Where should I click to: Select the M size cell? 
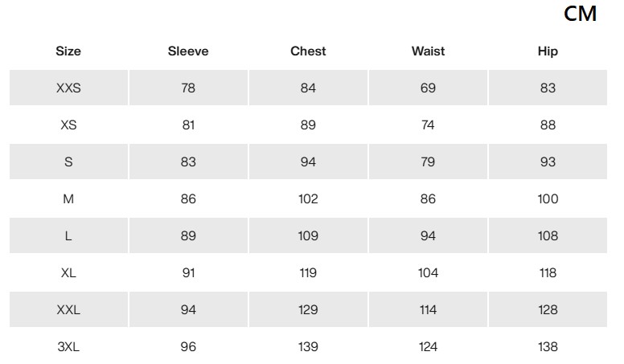click(x=68, y=199)
